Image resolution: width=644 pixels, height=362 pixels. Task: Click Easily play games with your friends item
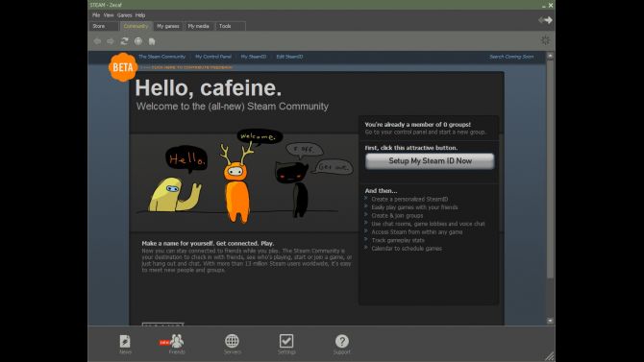(414, 207)
